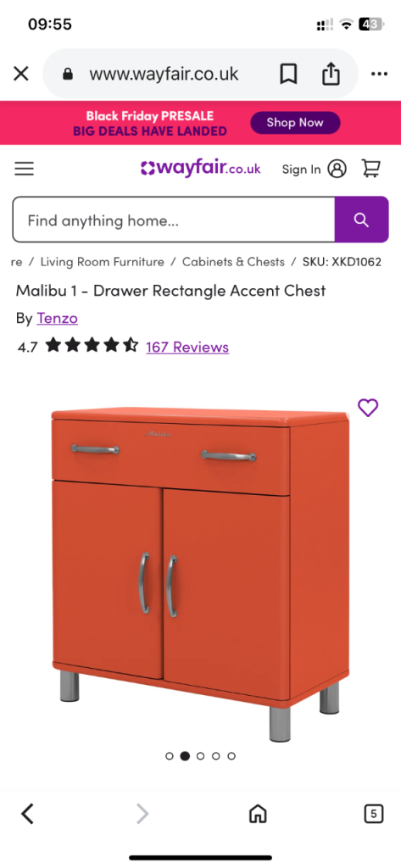The image size is (401, 868).
Task: Go to browser home page icon
Action: click(x=258, y=813)
